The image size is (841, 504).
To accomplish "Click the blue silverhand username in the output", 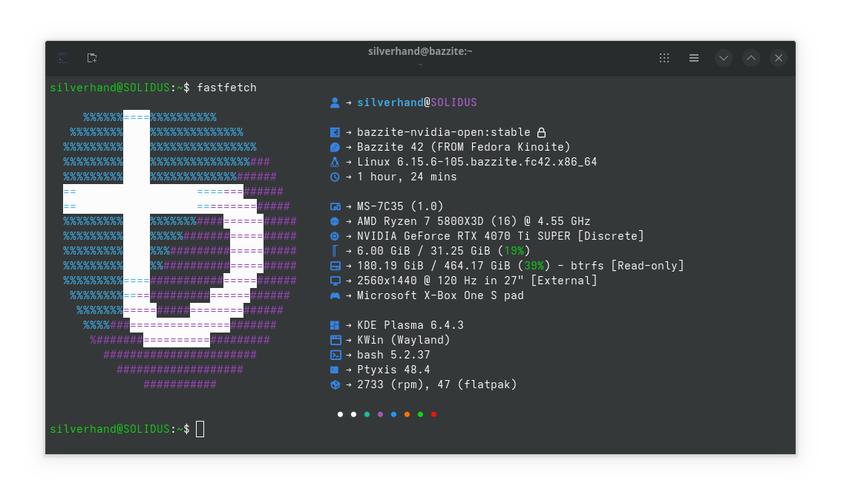I will (390, 102).
